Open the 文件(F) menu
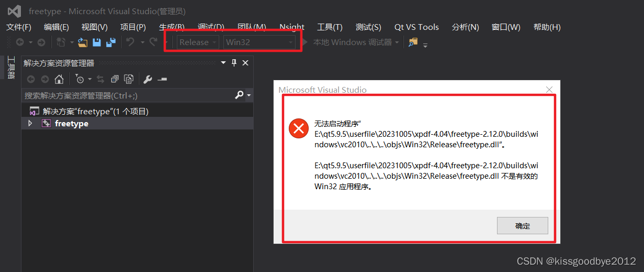This screenshot has width=644, height=272. 19,27
